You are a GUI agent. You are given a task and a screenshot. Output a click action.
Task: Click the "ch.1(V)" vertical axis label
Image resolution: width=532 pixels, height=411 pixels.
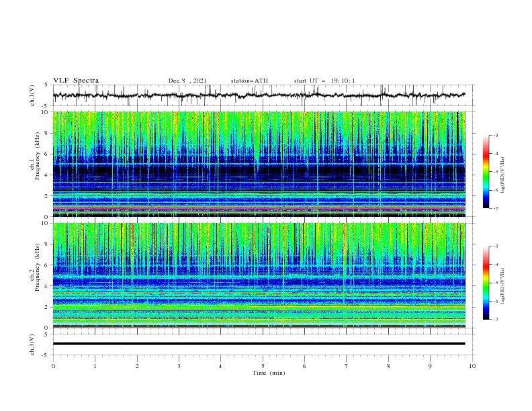(x=32, y=95)
